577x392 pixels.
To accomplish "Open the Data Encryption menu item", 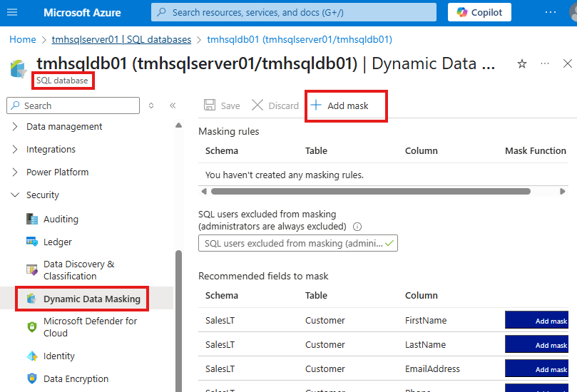I will pos(76,378).
